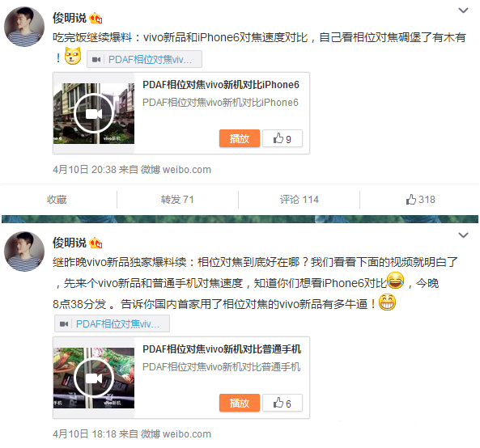Click the grinning emoji ending second post
480x448 pixels.
point(387,302)
